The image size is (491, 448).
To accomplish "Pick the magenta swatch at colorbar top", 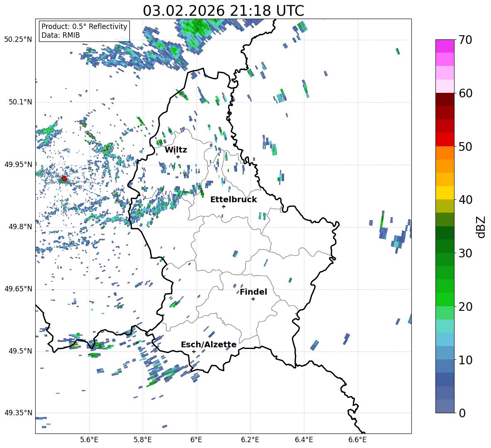I will 445,46.
